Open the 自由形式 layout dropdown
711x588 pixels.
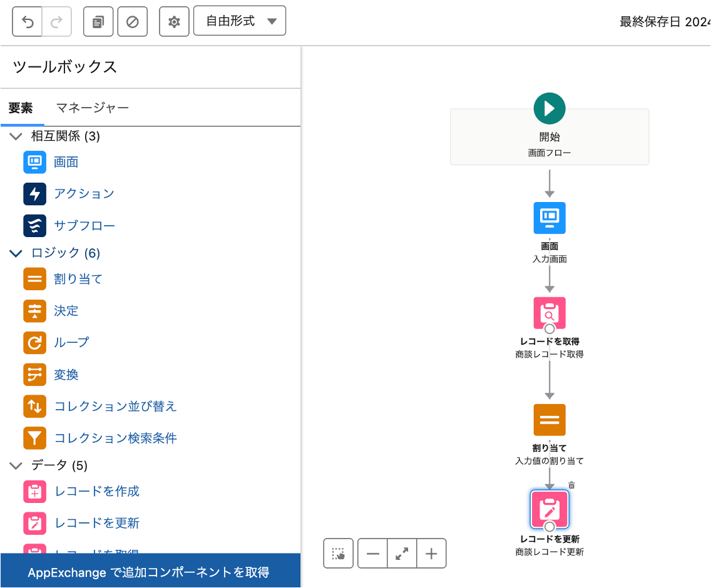click(240, 21)
